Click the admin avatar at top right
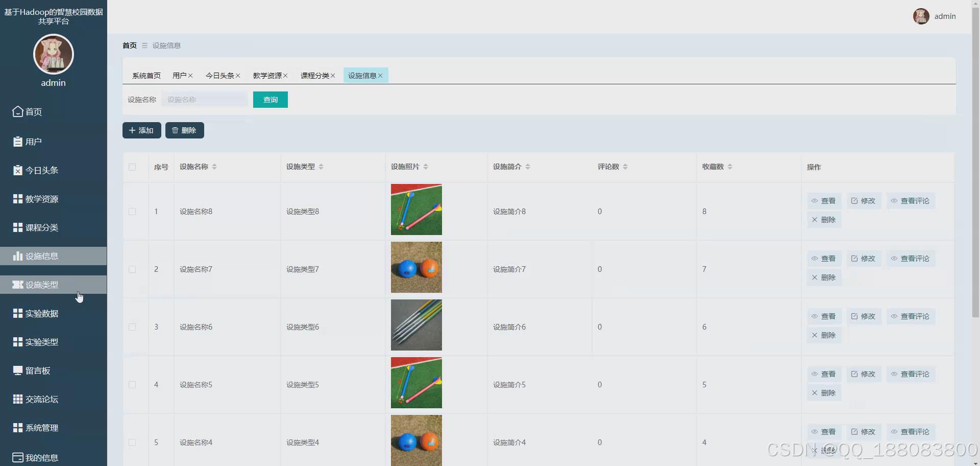Viewport: 980px width, 466px height. (x=921, y=16)
